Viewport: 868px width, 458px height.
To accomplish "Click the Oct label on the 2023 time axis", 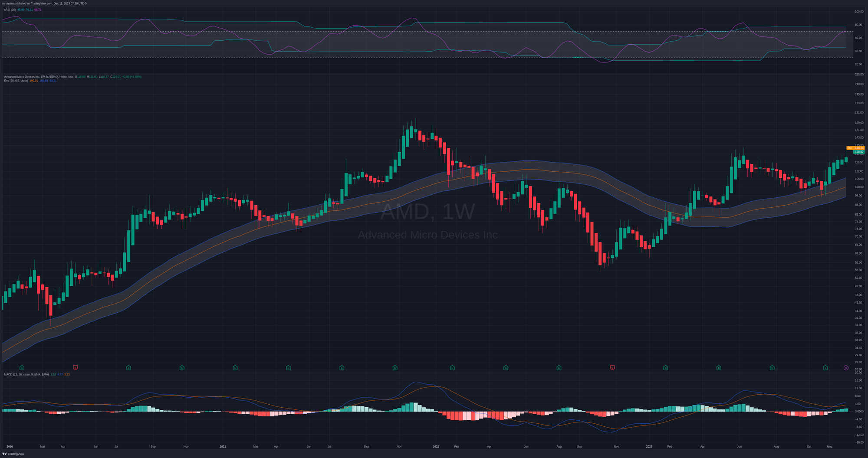I will [x=809, y=446].
